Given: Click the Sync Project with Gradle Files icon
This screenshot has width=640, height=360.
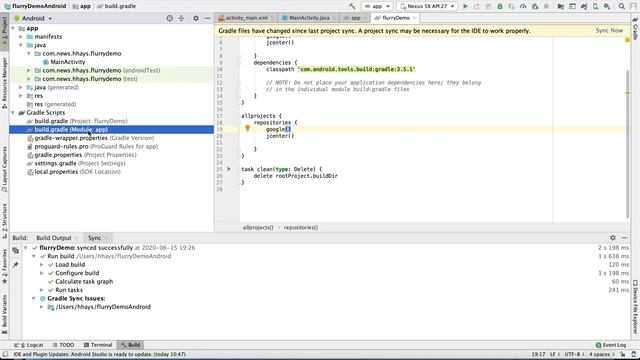Looking at the screenshot, I should pyautogui.click(x=584, y=6).
